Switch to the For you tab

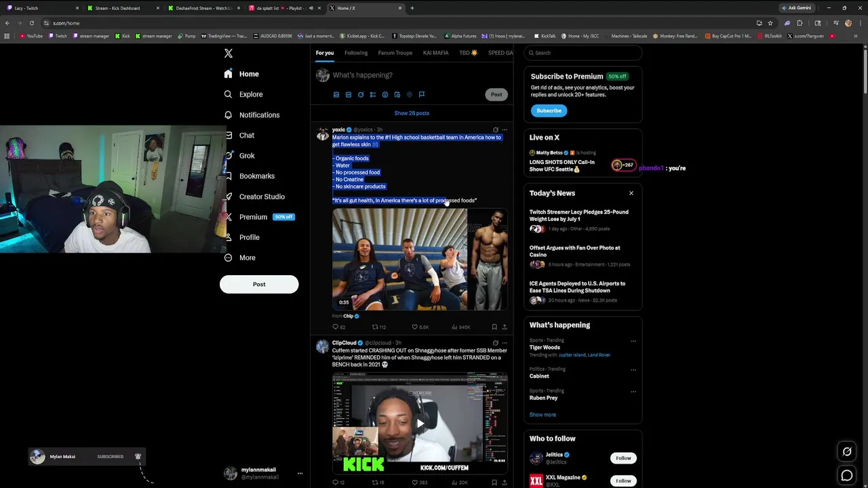coord(324,53)
